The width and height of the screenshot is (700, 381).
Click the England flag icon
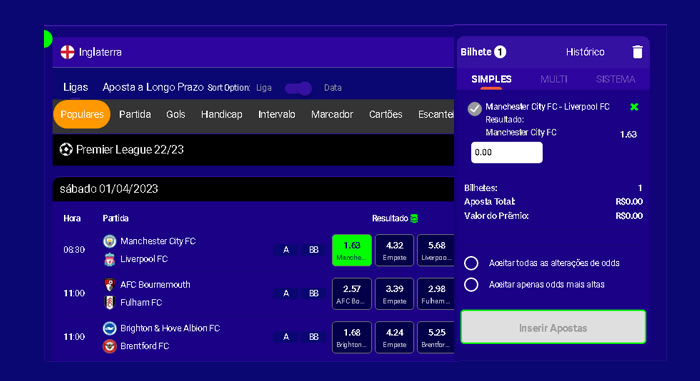pyautogui.click(x=67, y=52)
